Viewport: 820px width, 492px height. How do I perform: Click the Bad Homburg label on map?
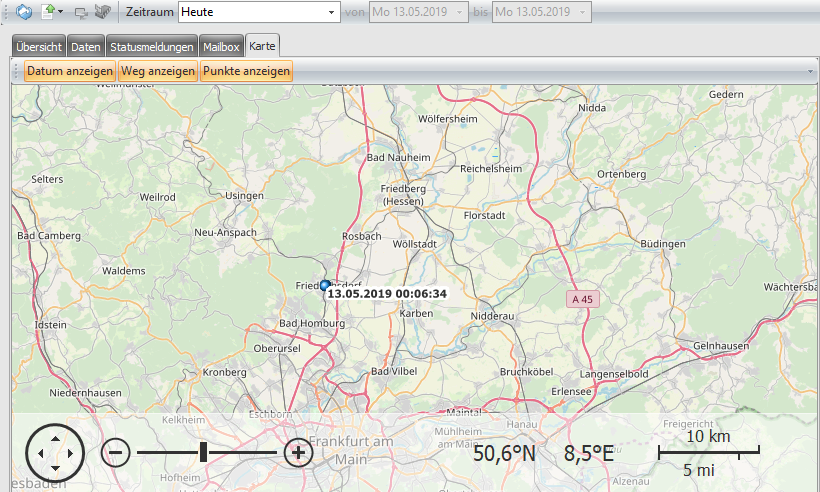[x=312, y=323]
